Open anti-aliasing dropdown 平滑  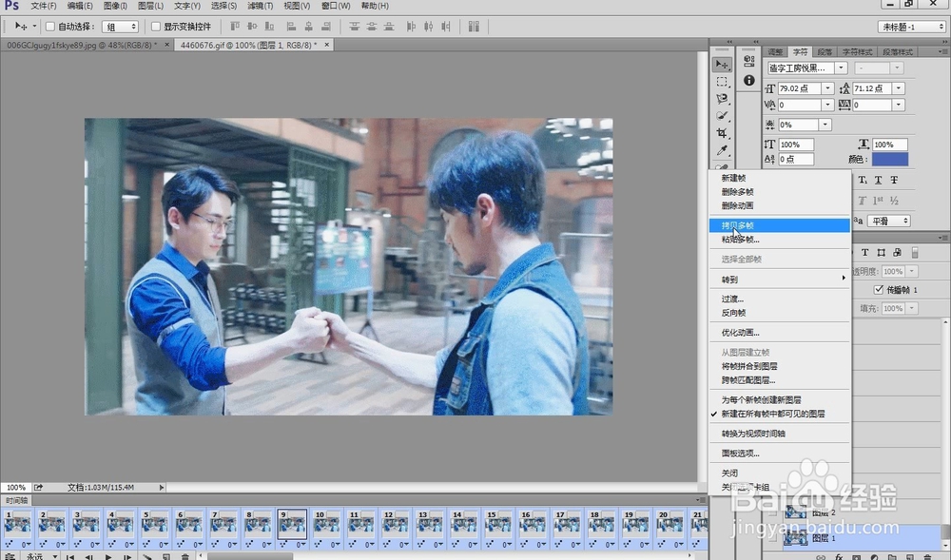889,221
